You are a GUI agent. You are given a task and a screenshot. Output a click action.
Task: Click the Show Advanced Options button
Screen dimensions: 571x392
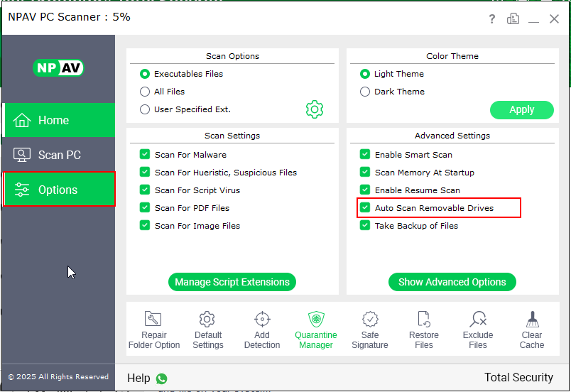tap(452, 282)
